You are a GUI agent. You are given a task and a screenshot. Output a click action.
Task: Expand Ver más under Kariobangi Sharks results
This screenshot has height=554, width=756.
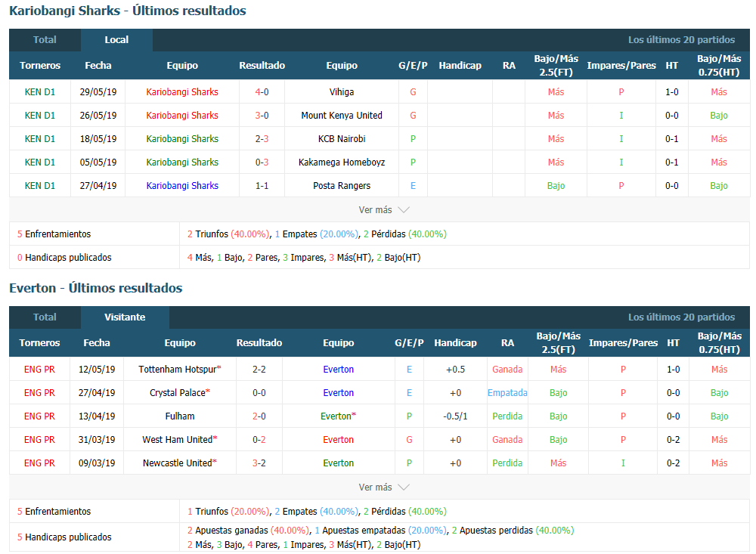click(x=384, y=210)
